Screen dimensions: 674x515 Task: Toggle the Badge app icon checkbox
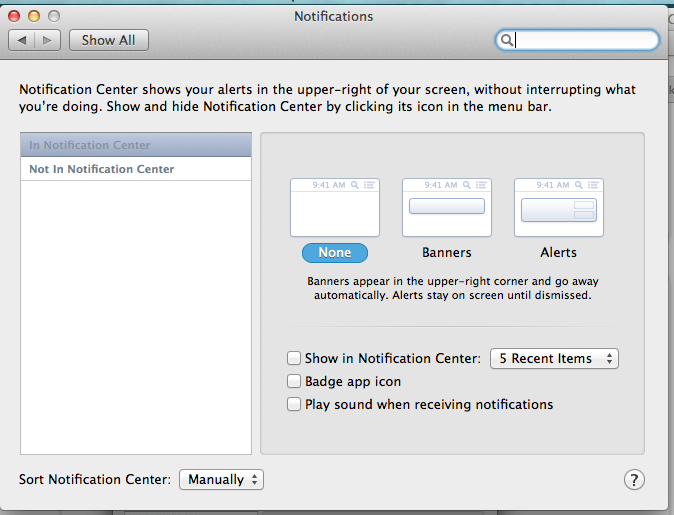[294, 381]
